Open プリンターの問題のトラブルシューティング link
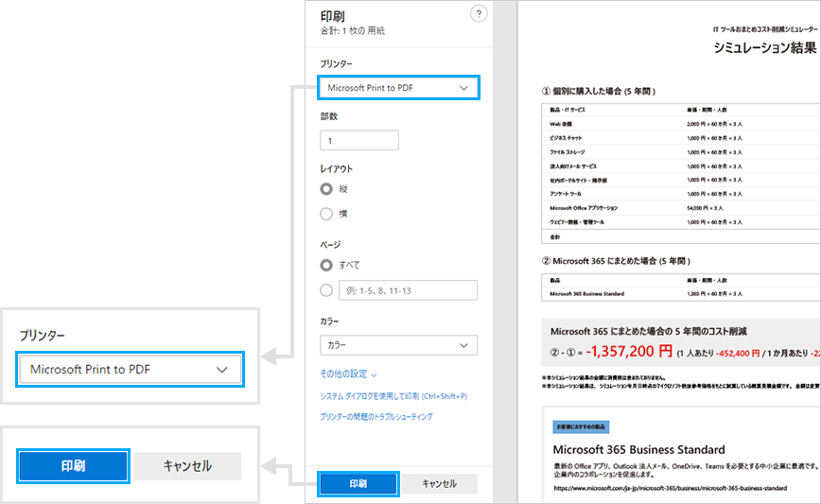Screen dimensions: 821x504 pyautogui.click(x=376, y=417)
